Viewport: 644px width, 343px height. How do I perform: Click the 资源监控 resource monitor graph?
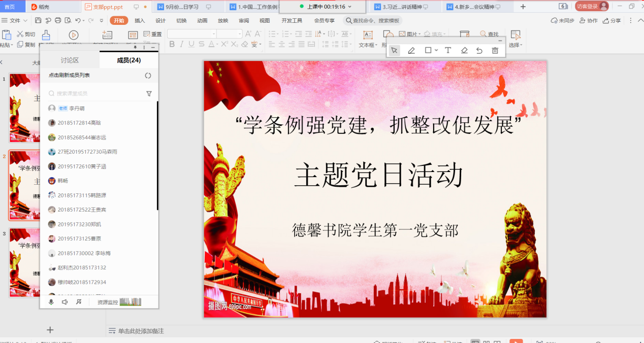point(130,302)
